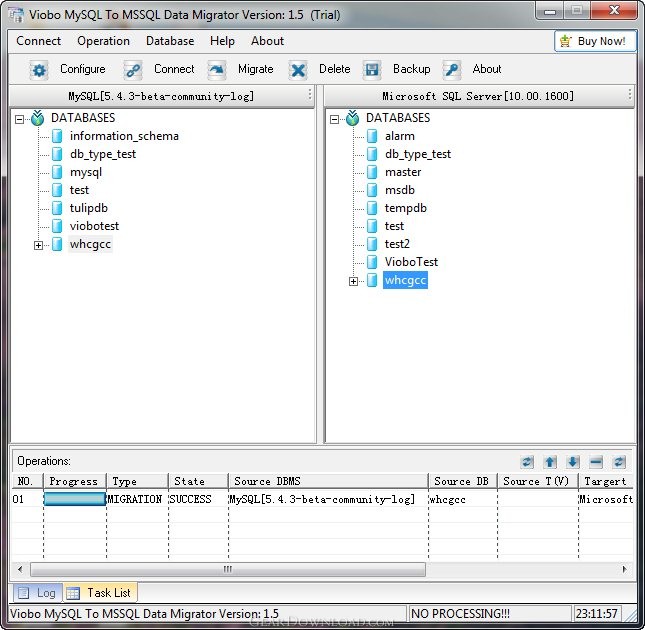Click first refresh icon in Operations bar
The image size is (645, 630).
coord(527,462)
